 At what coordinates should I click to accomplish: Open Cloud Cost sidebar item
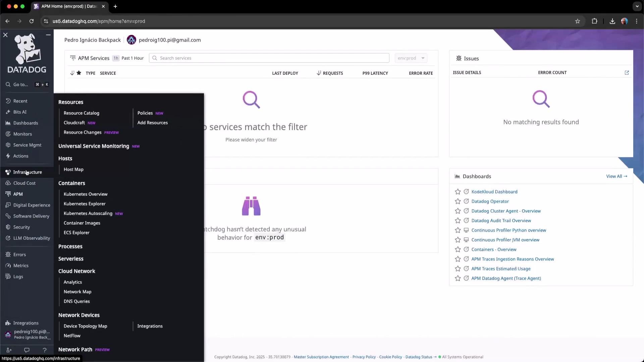pos(24,183)
